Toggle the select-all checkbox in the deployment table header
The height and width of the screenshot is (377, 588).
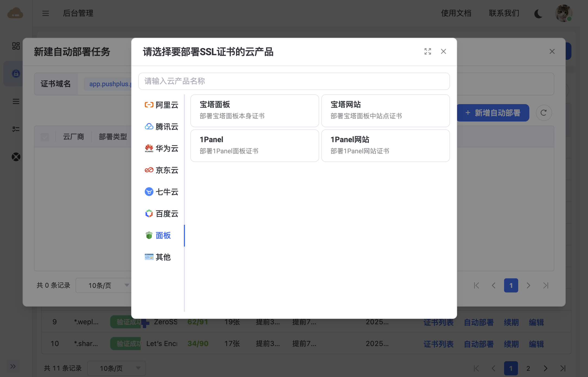[x=45, y=137]
